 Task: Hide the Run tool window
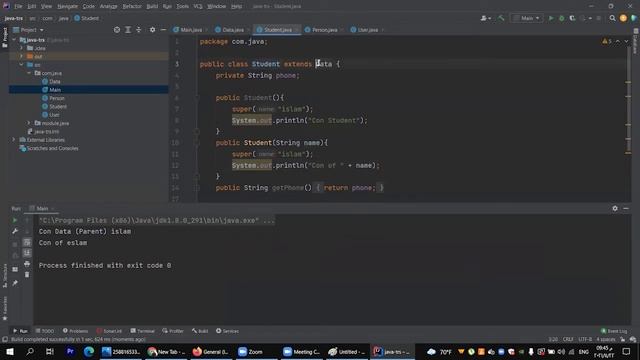pos(626,208)
